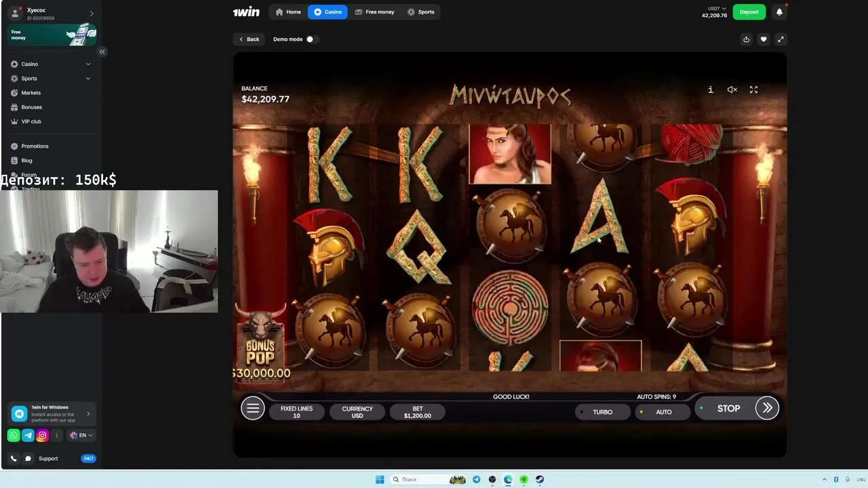
Task: Go Back from the game
Action: [249, 39]
